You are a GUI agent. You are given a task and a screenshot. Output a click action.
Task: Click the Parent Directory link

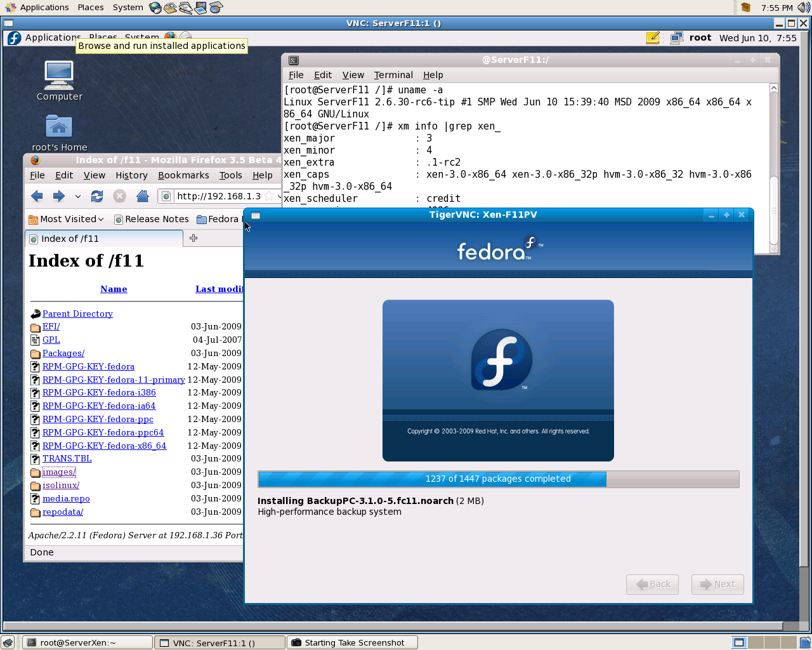(77, 314)
